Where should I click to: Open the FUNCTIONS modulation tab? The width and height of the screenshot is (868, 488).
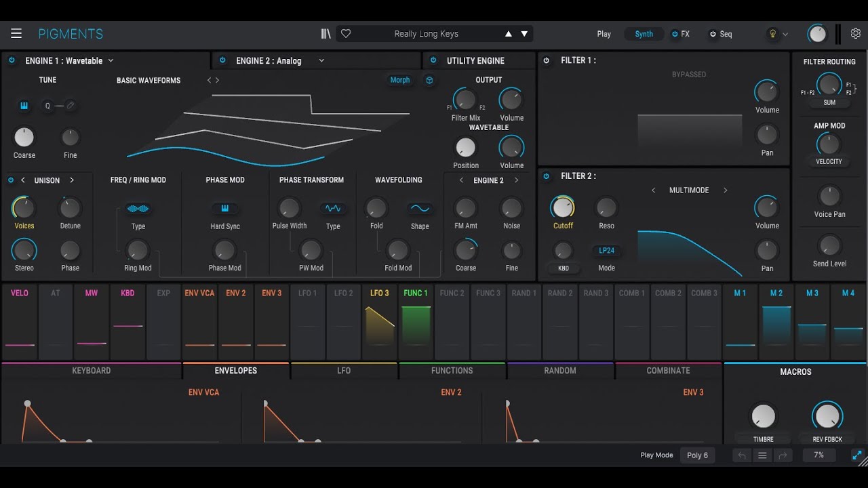[x=452, y=371]
